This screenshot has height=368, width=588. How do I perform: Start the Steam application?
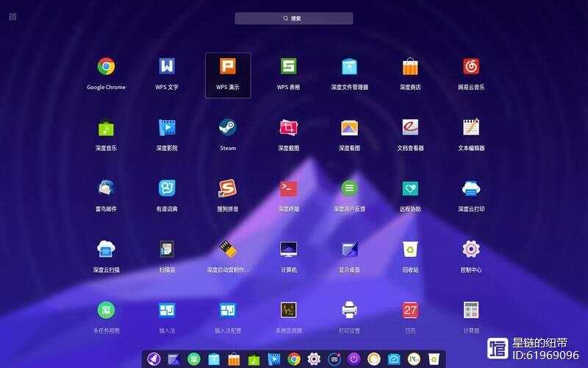click(x=228, y=127)
